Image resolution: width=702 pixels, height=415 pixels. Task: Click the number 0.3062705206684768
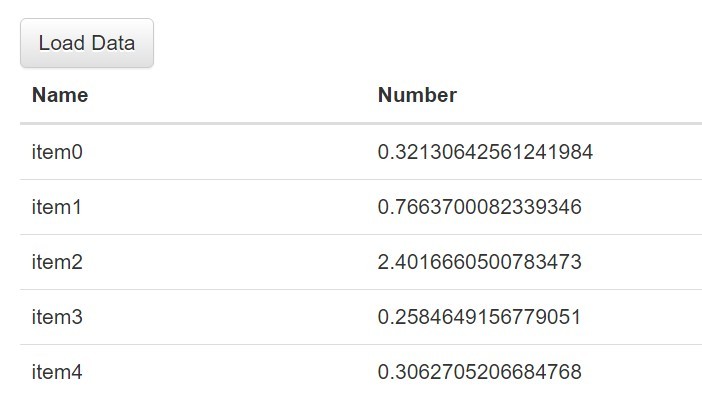(x=479, y=372)
